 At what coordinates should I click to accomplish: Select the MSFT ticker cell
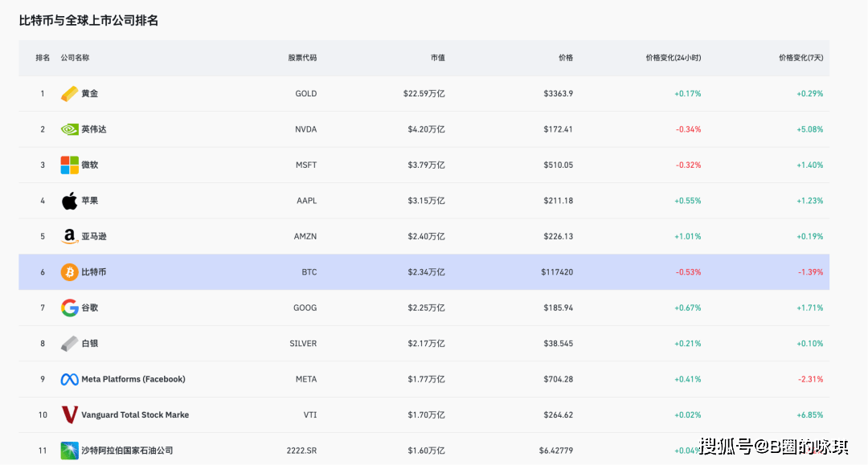pos(307,165)
